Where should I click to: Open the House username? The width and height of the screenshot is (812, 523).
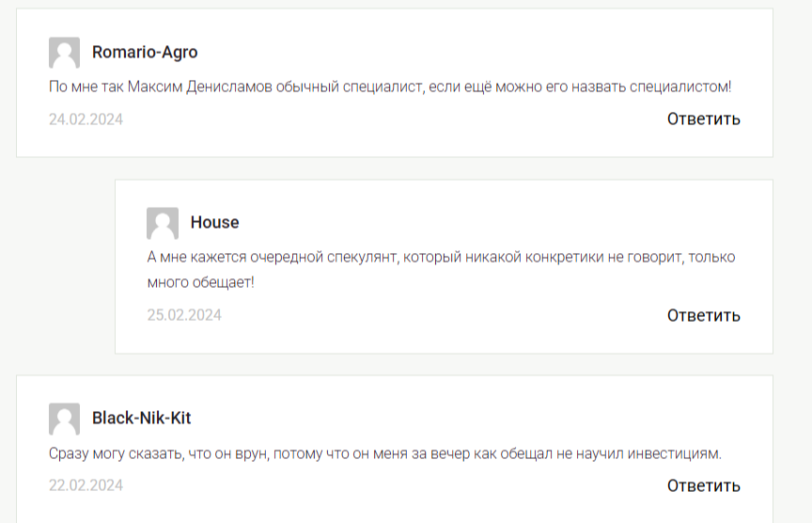tap(214, 223)
